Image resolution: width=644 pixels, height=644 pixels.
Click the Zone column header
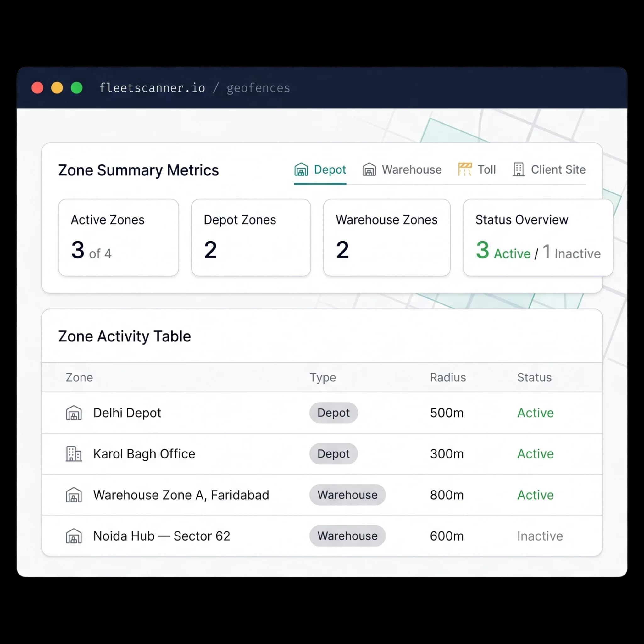[x=79, y=377]
